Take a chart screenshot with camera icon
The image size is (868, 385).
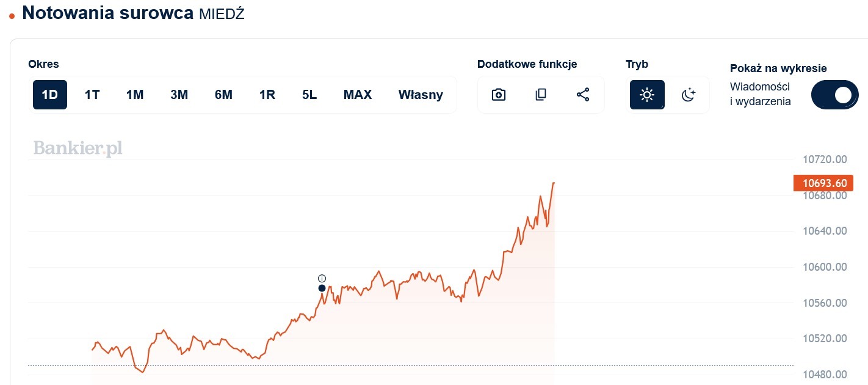pyautogui.click(x=499, y=95)
